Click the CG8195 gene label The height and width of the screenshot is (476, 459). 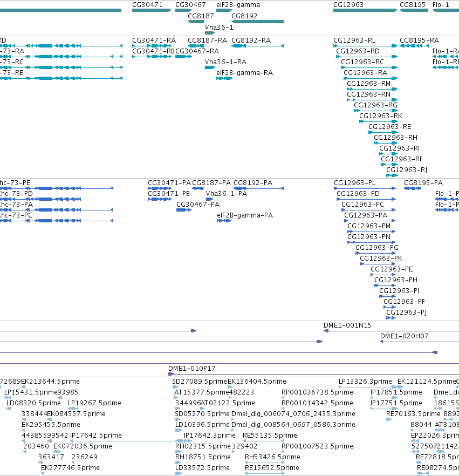coord(413,5)
